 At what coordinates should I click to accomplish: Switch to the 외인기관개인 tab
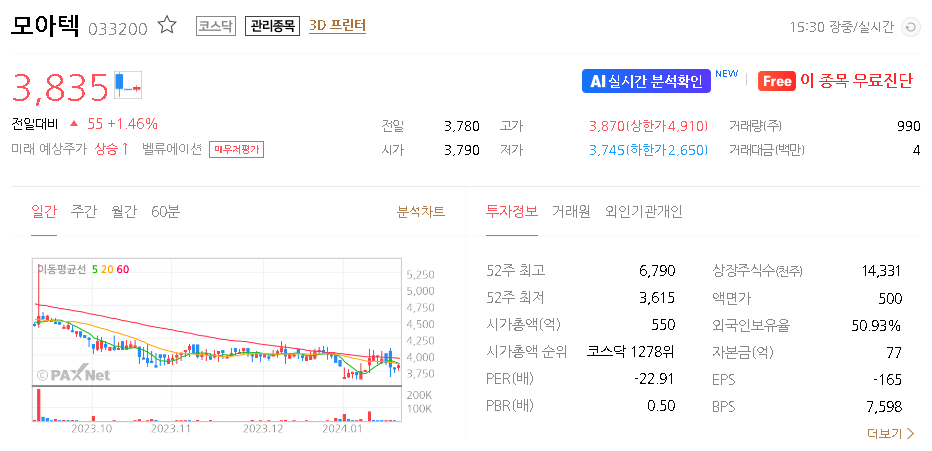(644, 212)
